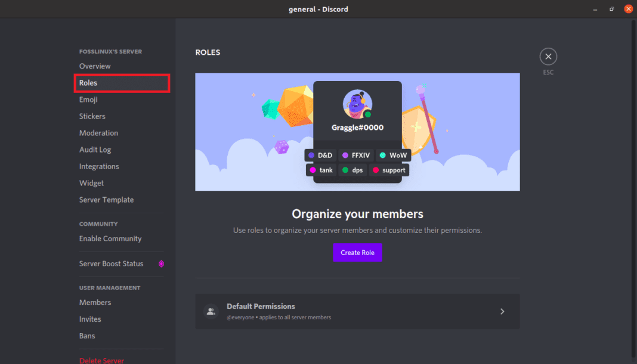Select the FFXIV role badge
The width and height of the screenshot is (637, 364).
point(355,155)
